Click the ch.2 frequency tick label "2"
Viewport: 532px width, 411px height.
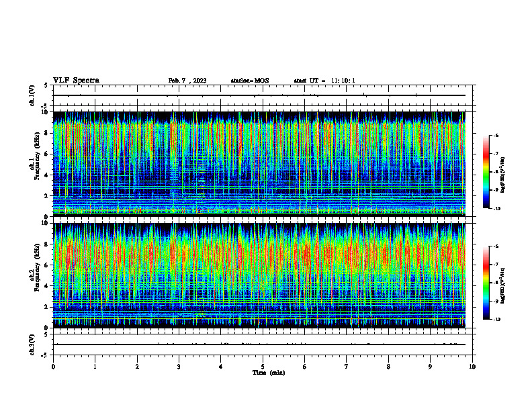click(47, 307)
